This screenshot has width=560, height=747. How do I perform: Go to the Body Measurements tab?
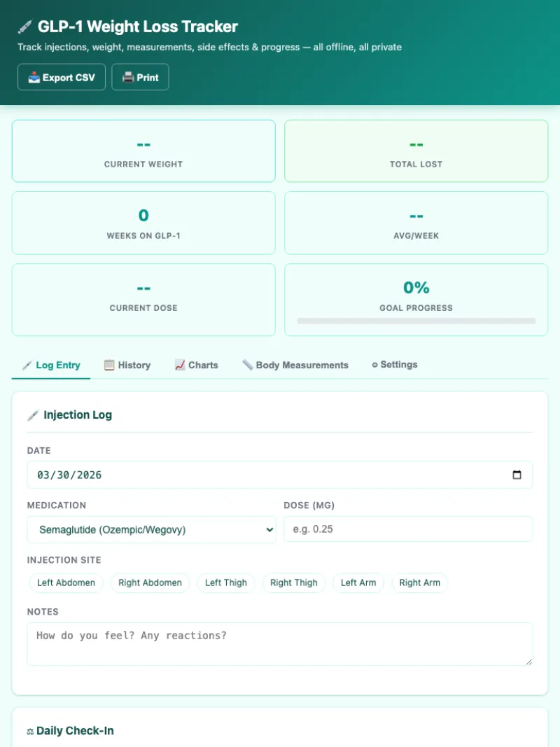(295, 365)
